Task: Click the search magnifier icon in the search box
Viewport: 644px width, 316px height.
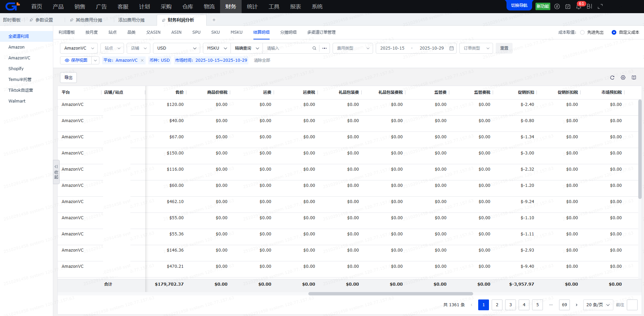Action: (314, 48)
